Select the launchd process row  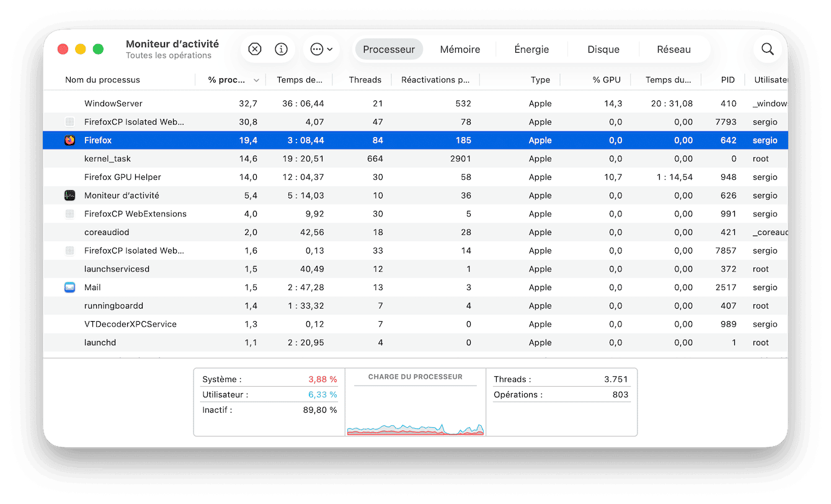point(416,343)
